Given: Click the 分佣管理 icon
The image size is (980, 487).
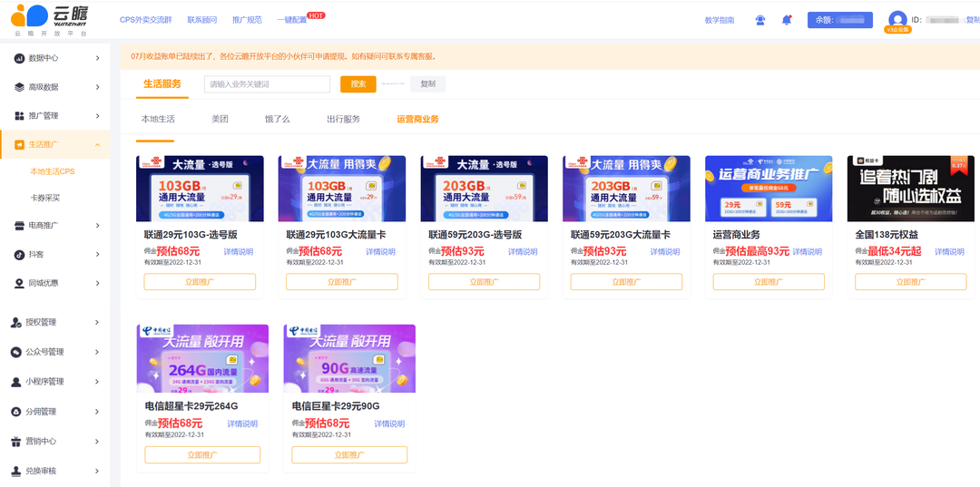Looking at the screenshot, I should [x=17, y=412].
